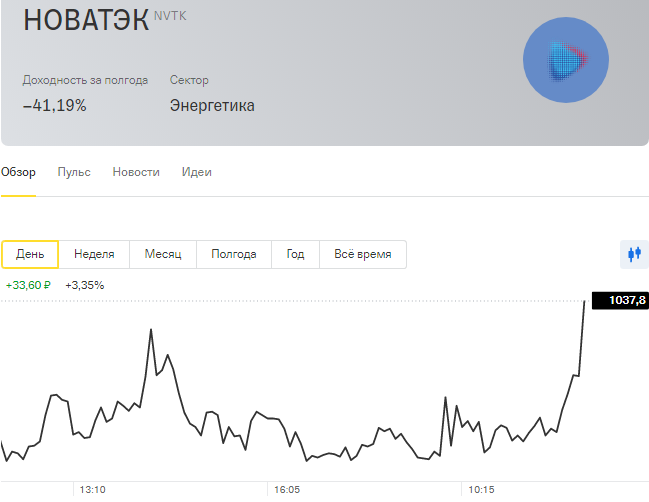Screen dimensions: 649x502
Task: Select the Месяц period button
Action: [x=163, y=254]
